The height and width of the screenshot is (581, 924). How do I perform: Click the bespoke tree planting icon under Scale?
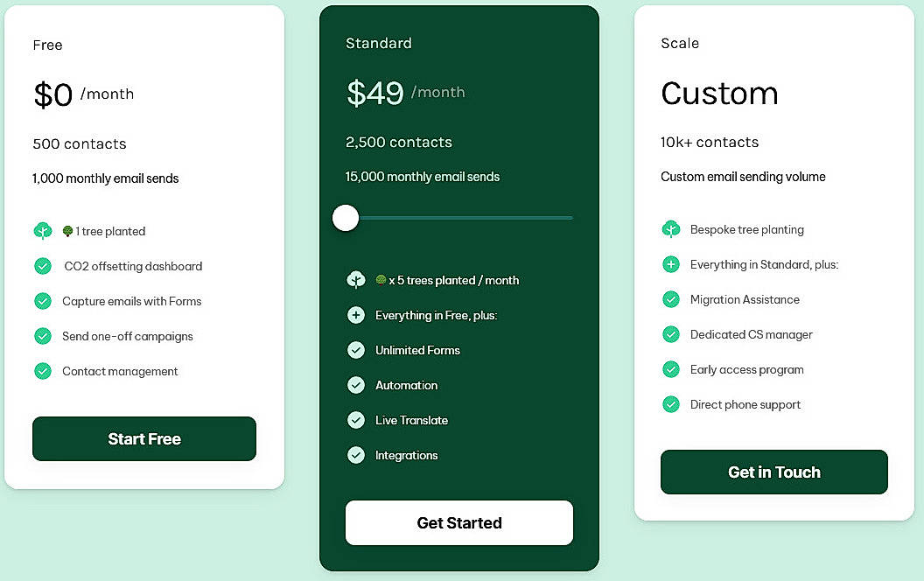pyautogui.click(x=670, y=229)
